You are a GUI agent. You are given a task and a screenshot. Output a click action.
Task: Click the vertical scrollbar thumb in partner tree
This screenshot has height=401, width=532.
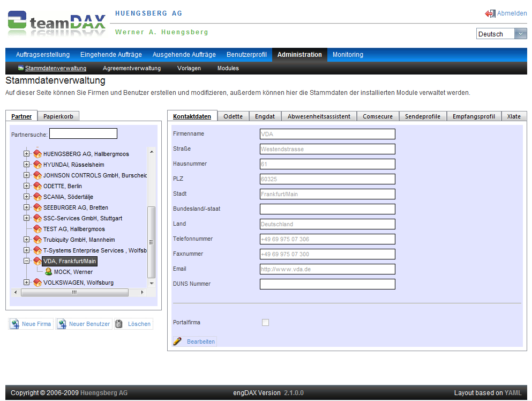[x=151, y=242]
